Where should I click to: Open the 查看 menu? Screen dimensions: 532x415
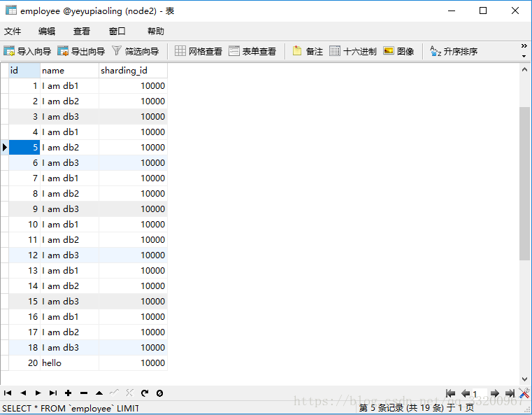[x=82, y=31]
